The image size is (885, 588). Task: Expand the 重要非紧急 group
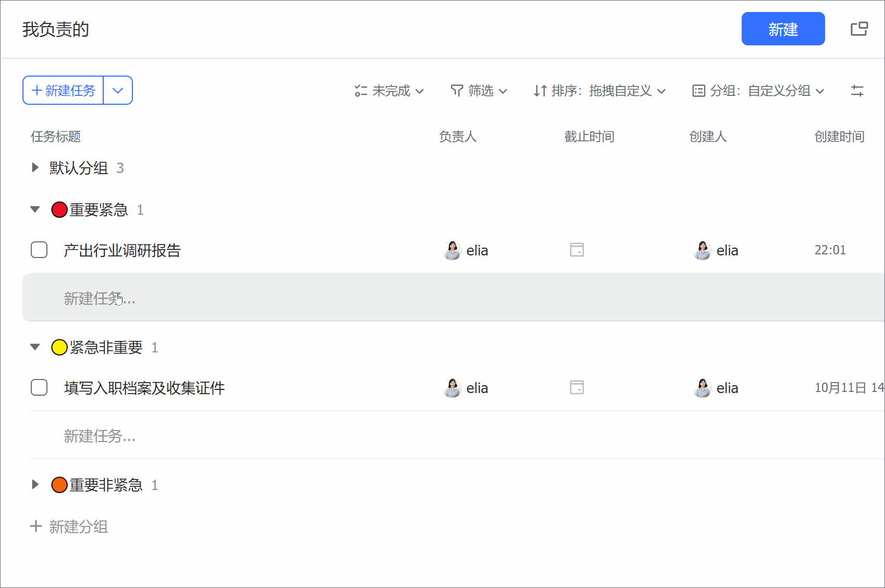coord(35,484)
